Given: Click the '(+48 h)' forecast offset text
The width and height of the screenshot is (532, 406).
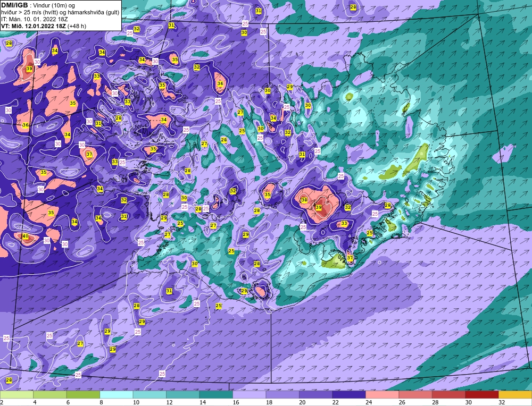Looking at the screenshot, I should (x=77, y=26).
